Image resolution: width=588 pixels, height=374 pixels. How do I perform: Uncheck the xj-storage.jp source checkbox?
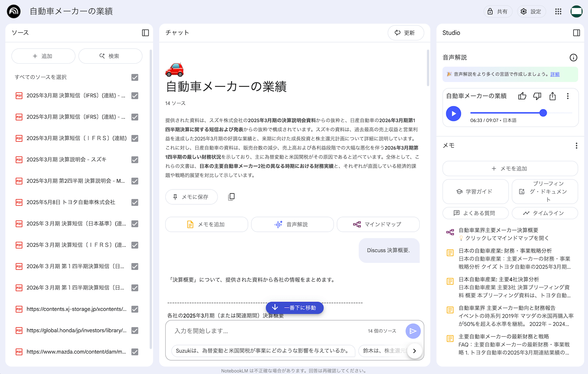(x=135, y=309)
